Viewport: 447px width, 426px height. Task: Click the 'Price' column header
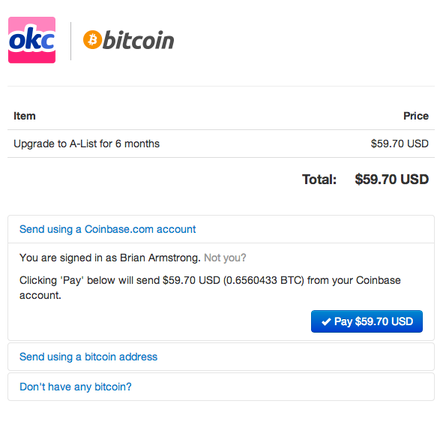point(416,116)
